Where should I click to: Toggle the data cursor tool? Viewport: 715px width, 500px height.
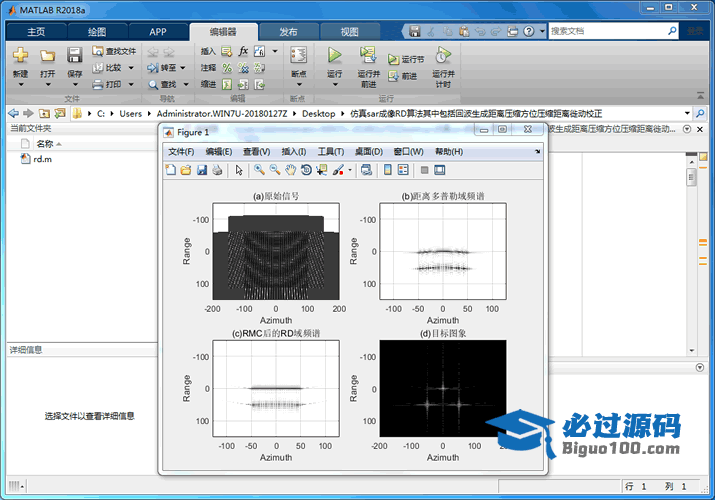322,170
